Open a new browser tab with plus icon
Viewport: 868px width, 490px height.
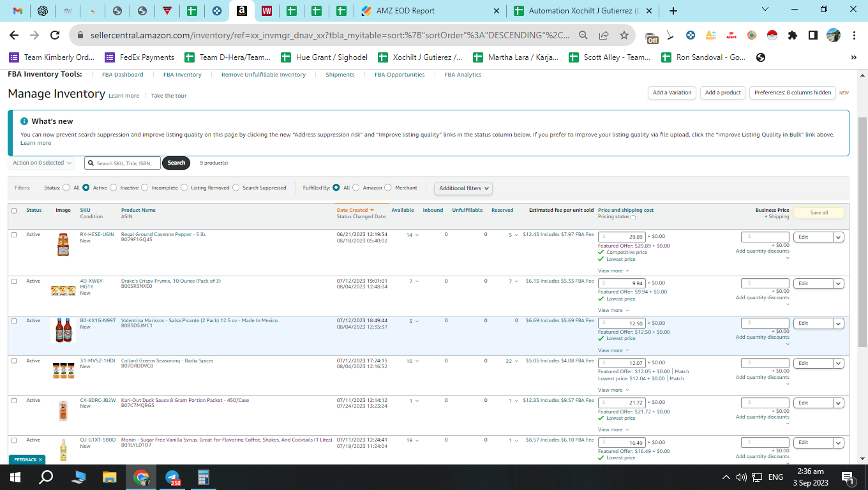click(x=673, y=11)
